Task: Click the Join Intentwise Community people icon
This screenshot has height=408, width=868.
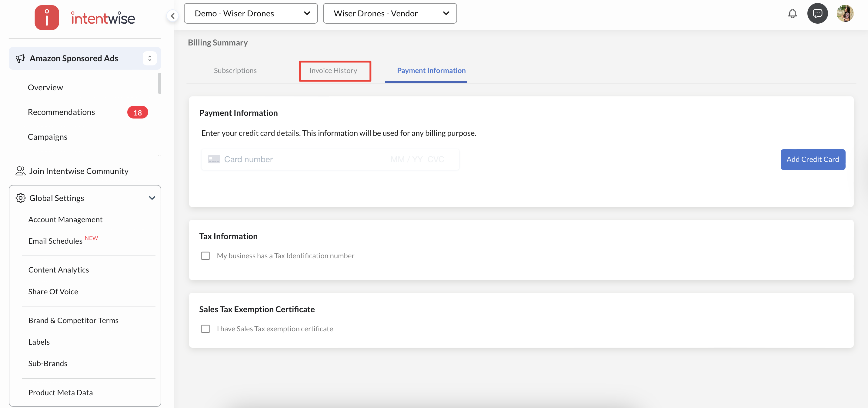Action: pyautogui.click(x=20, y=171)
